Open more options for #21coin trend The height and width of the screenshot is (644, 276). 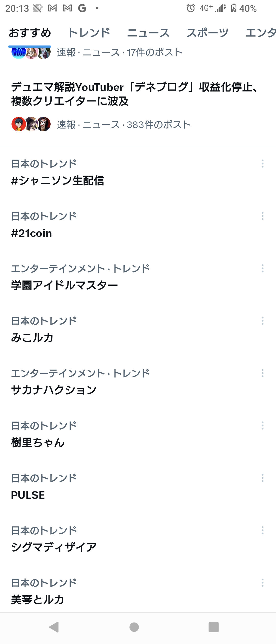point(262,216)
